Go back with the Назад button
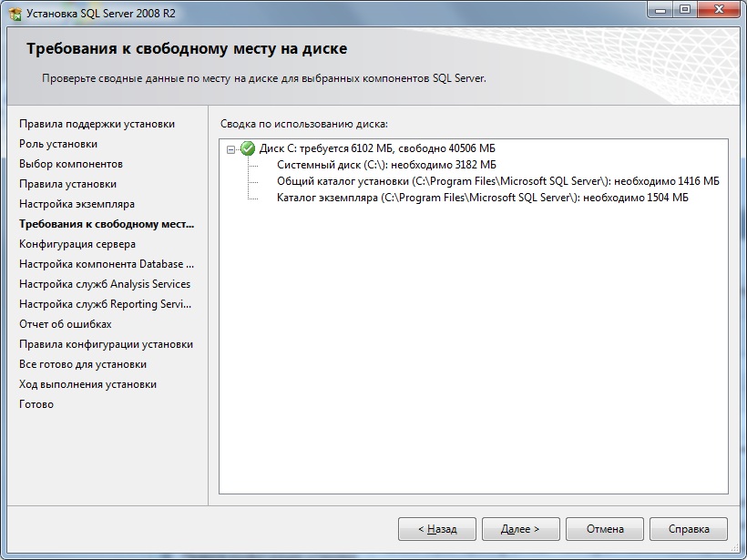Image resolution: width=747 pixels, height=560 pixels. click(x=437, y=529)
